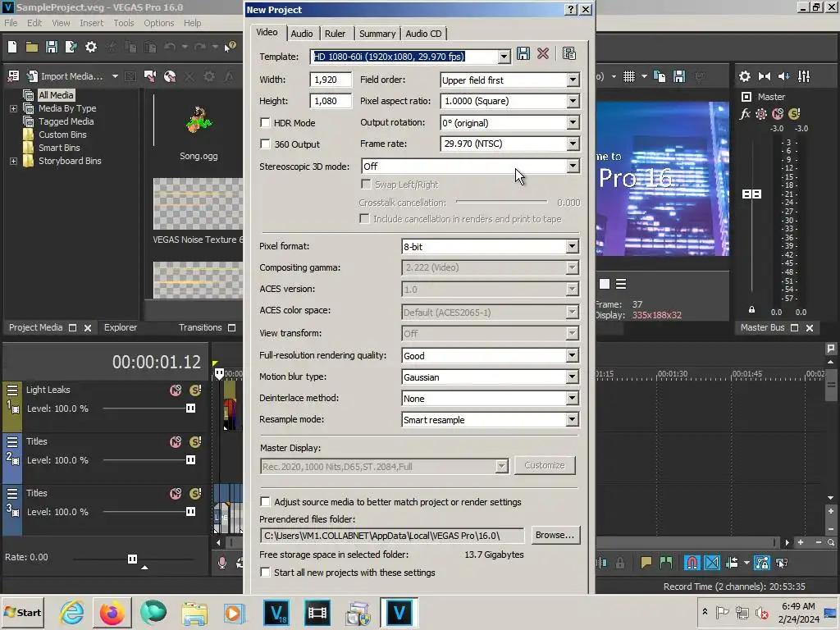Viewport: 840px width, 630px height.
Task: Open Internet Explorer from the taskbar
Action: coord(72,613)
